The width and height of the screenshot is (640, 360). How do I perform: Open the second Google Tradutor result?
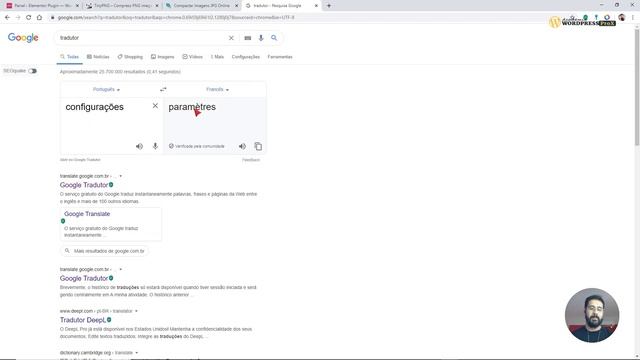point(84,278)
